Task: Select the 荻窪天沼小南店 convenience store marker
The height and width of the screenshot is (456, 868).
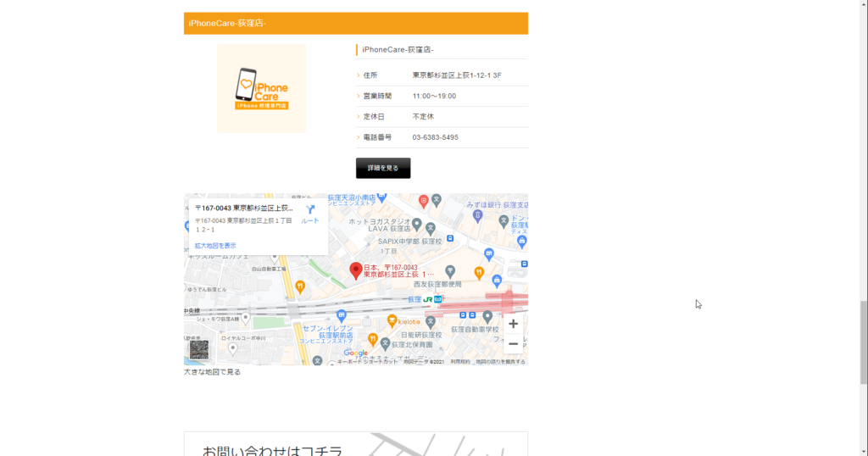Action: (x=381, y=196)
